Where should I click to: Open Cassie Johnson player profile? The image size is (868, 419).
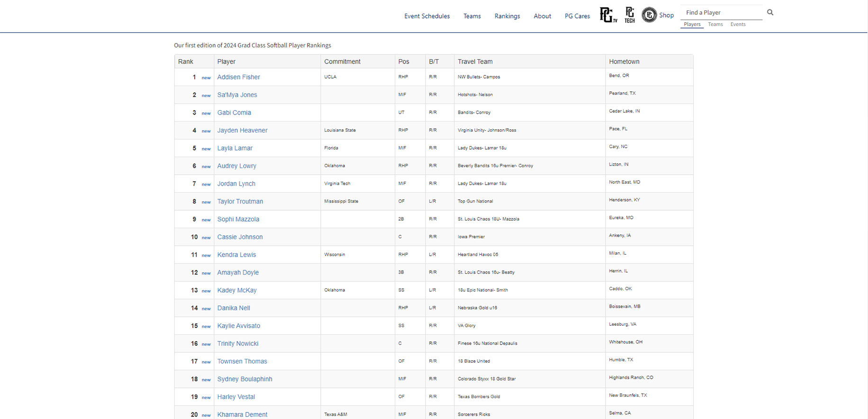pos(240,237)
